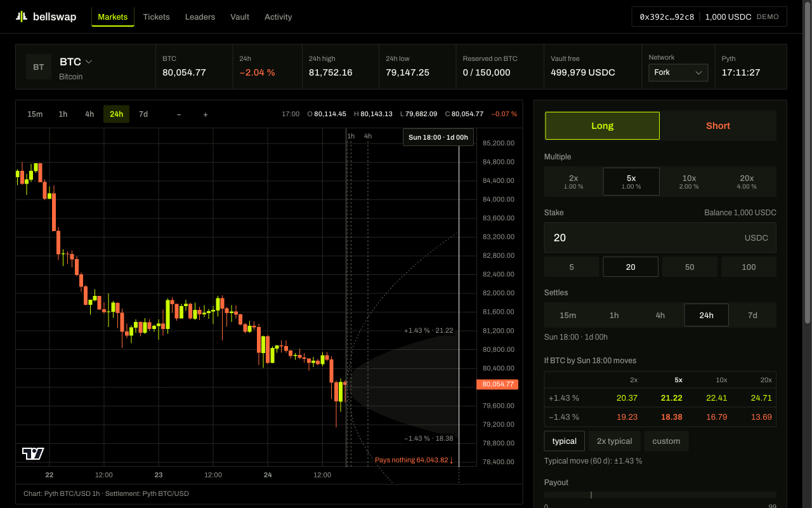
Task: Set settlement to 1h in Settles
Action: 614,315
